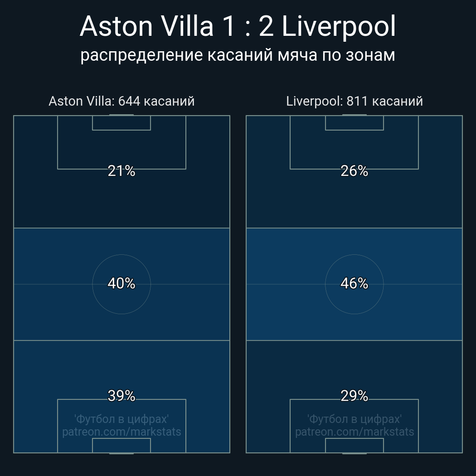Click the bottom goal box on Liverpool pitch
This screenshot has width=476, height=476.
pos(354,446)
